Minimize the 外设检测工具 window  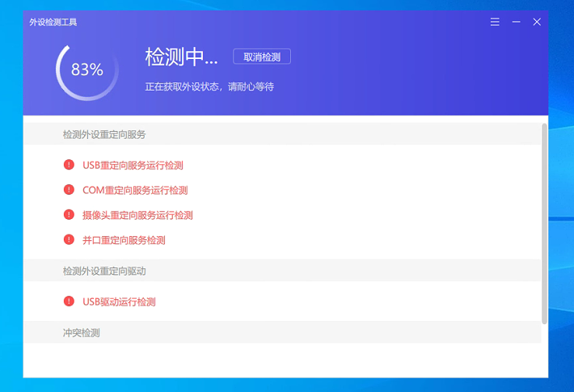(516, 22)
